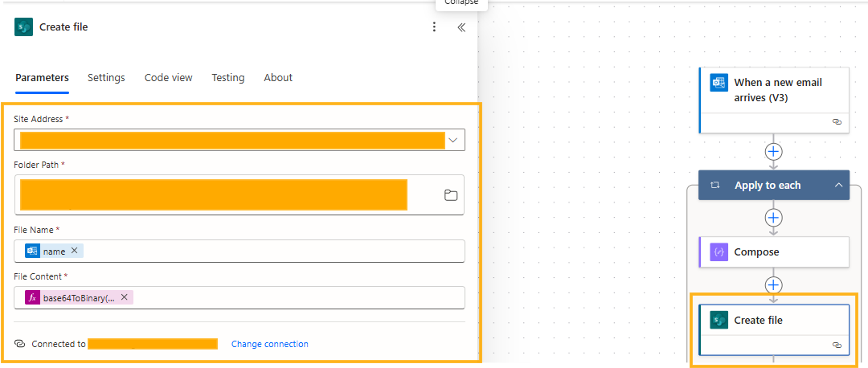The height and width of the screenshot is (368, 868).
Task: Open the About tab
Action: pyautogui.click(x=278, y=78)
